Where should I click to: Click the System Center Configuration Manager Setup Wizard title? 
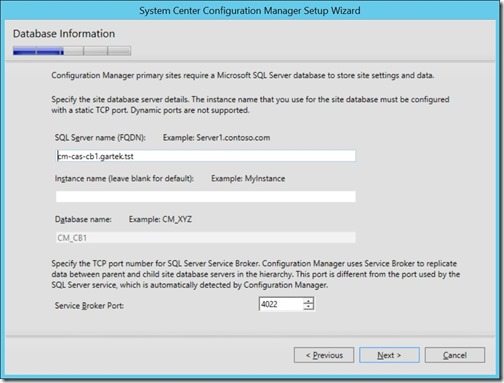tap(250, 11)
